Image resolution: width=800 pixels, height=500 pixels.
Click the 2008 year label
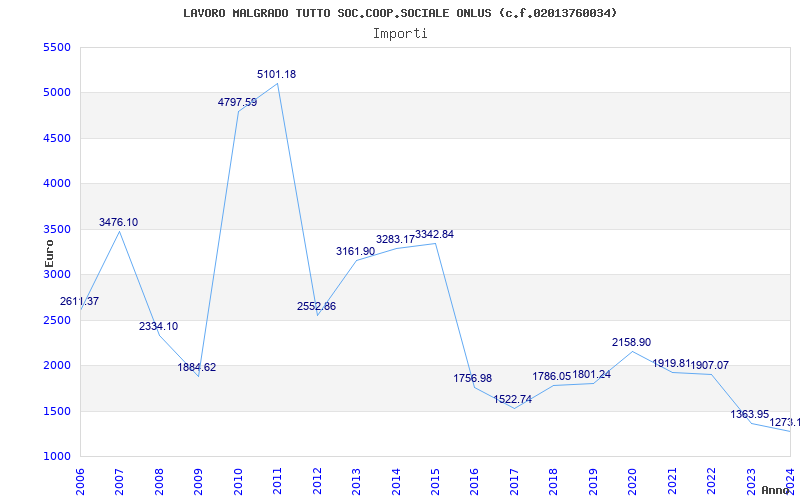[x=159, y=481]
